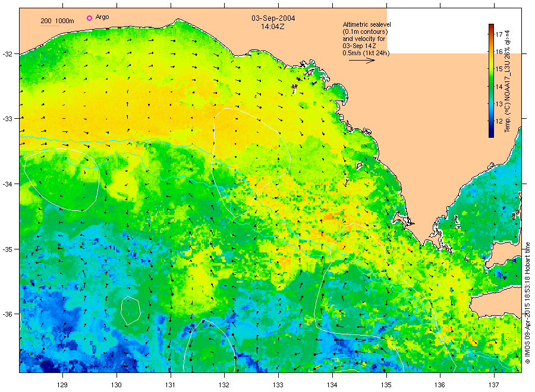Click the temperature color bar

coord(492,81)
